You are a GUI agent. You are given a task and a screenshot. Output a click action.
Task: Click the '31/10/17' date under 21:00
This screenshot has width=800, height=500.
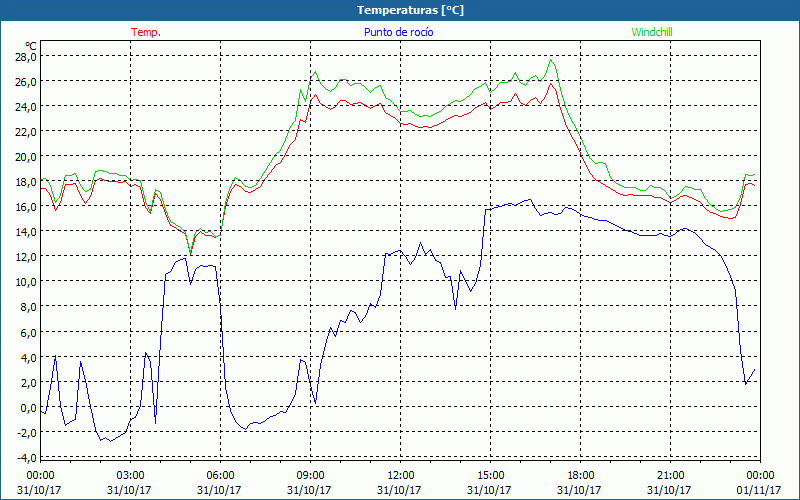coord(669,490)
